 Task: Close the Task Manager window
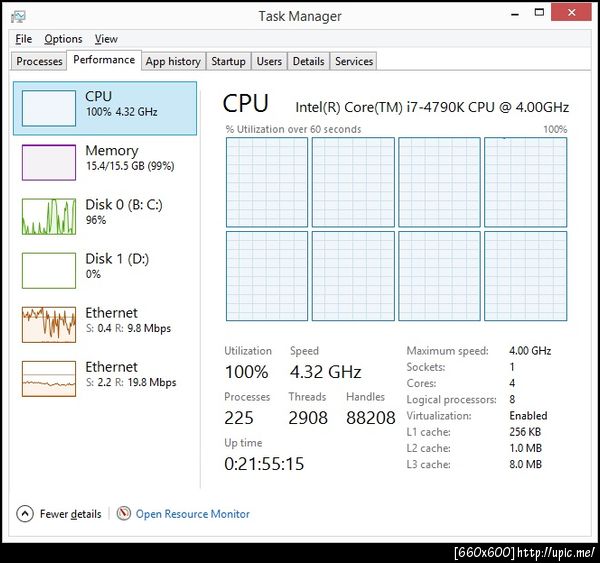coord(571,13)
